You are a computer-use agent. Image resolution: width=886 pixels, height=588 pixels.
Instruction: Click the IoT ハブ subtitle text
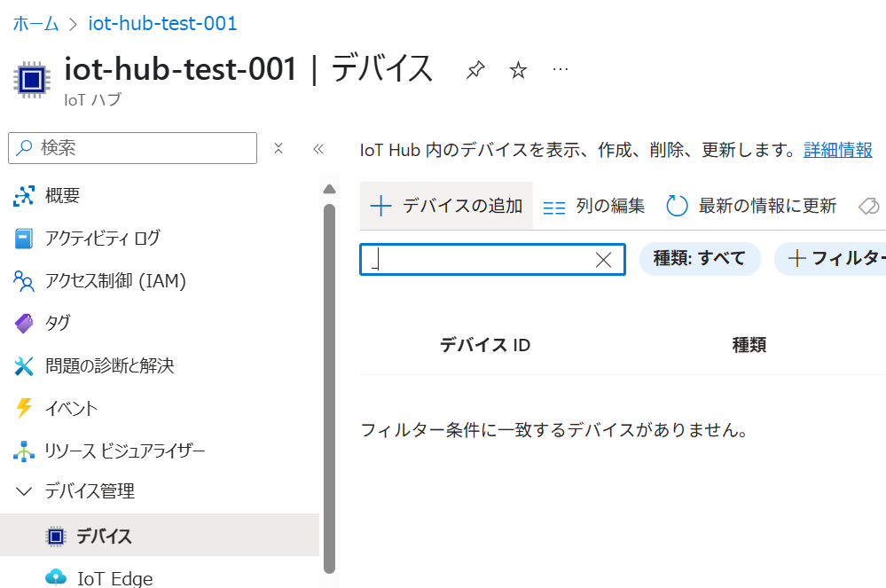tap(92, 100)
